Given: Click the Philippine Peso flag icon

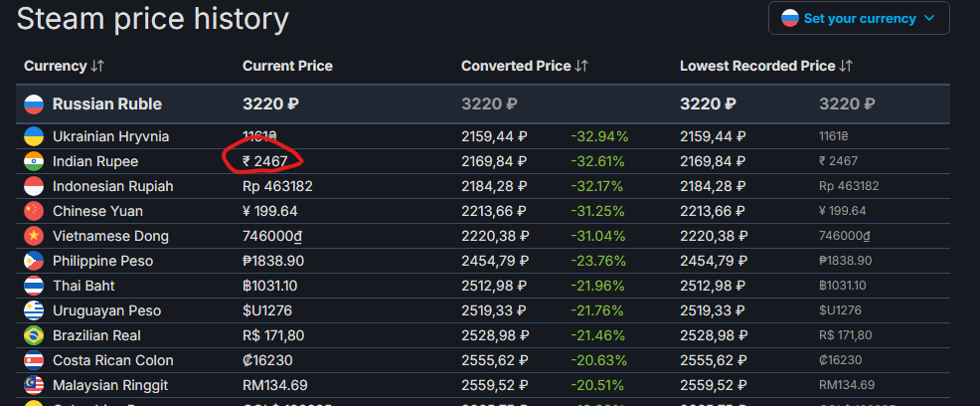Looking at the screenshot, I should pos(34,261).
